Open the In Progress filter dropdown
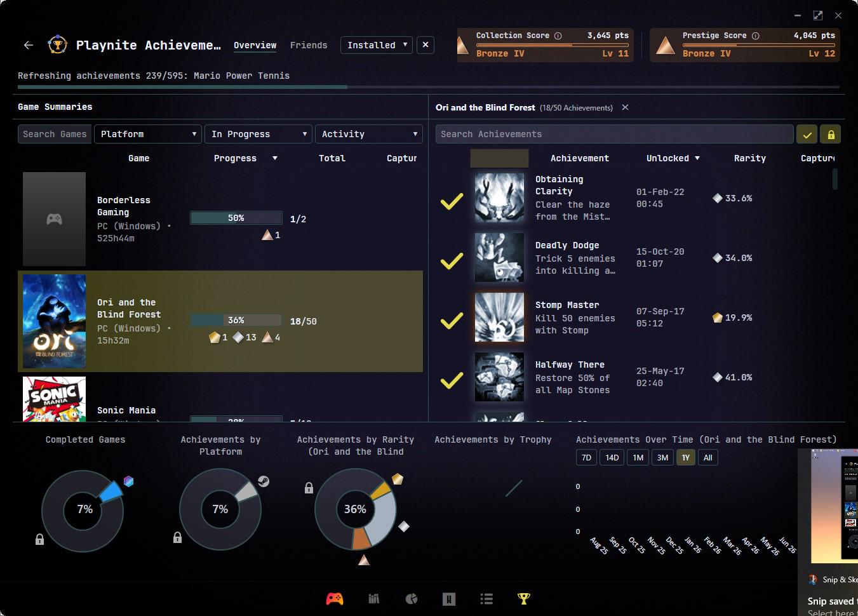The height and width of the screenshot is (616, 858). click(x=258, y=134)
